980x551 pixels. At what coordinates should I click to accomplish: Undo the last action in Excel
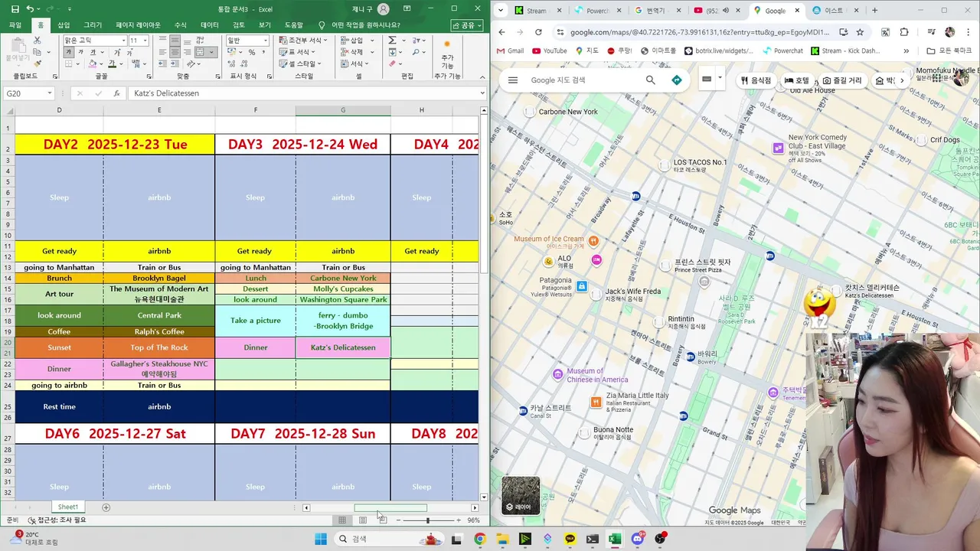coord(30,9)
